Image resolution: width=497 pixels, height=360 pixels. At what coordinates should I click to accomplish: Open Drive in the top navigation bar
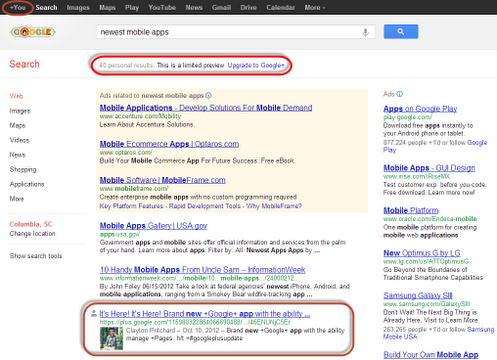click(x=249, y=7)
